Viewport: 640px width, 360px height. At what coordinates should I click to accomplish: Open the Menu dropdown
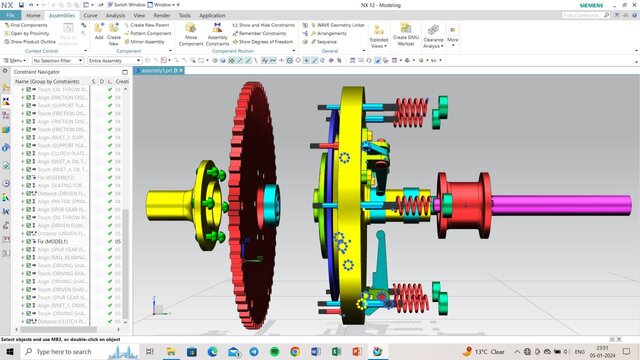pyautogui.click(x=15, y=60)
